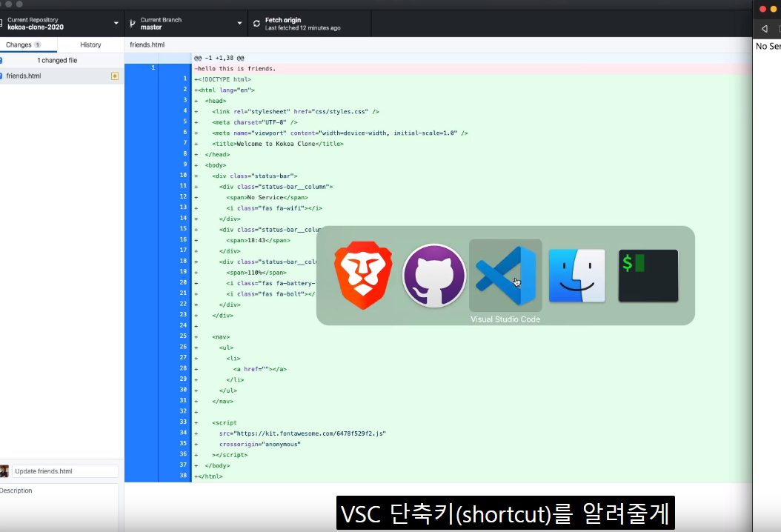Screen dimensions: 781x532
Task: Click the modified status icon for friends.html
Action: tap(115, 76)
